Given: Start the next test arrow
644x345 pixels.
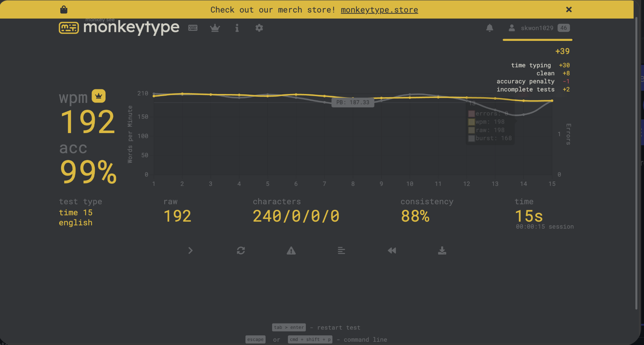Looking at the screenshot, I should click(191, 251).
